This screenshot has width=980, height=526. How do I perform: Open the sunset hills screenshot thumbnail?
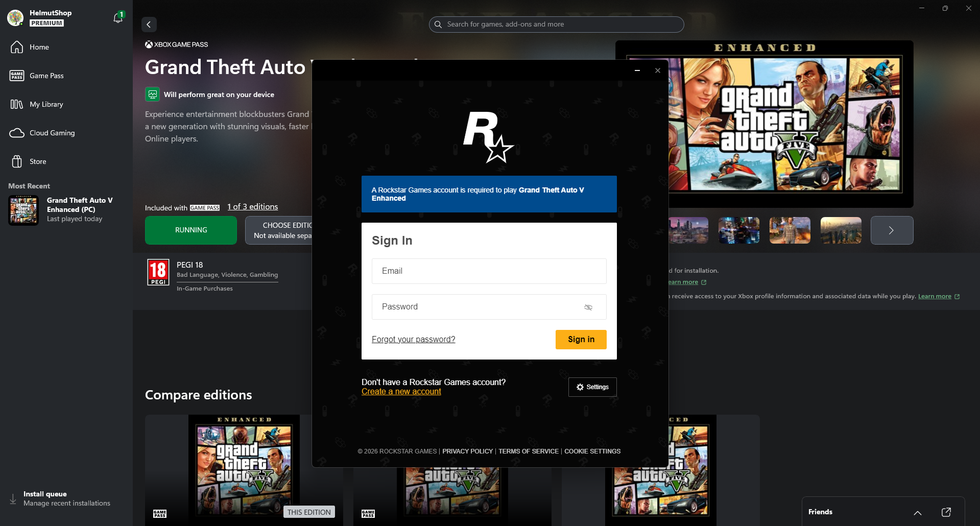[x=841, y=230]
